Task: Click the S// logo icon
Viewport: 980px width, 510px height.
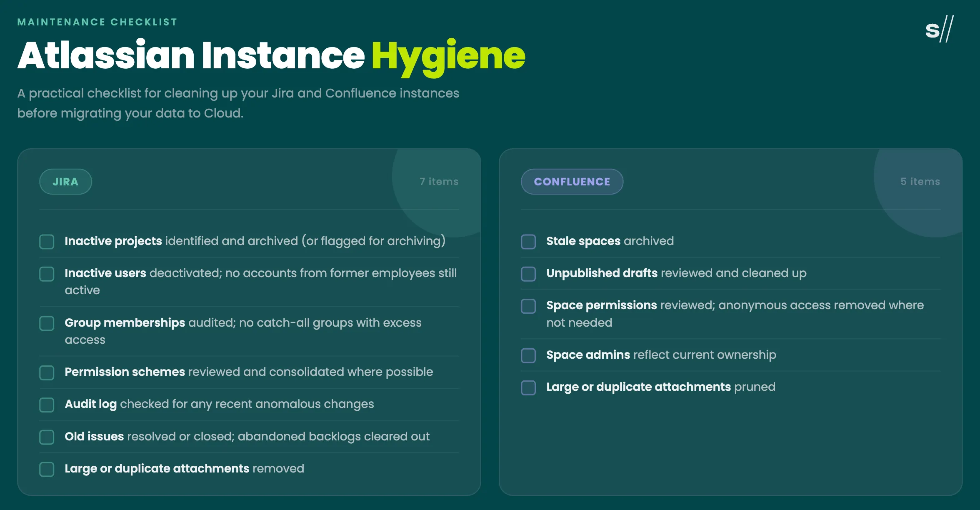Action: pyautogui.click(x=940, y=29)
